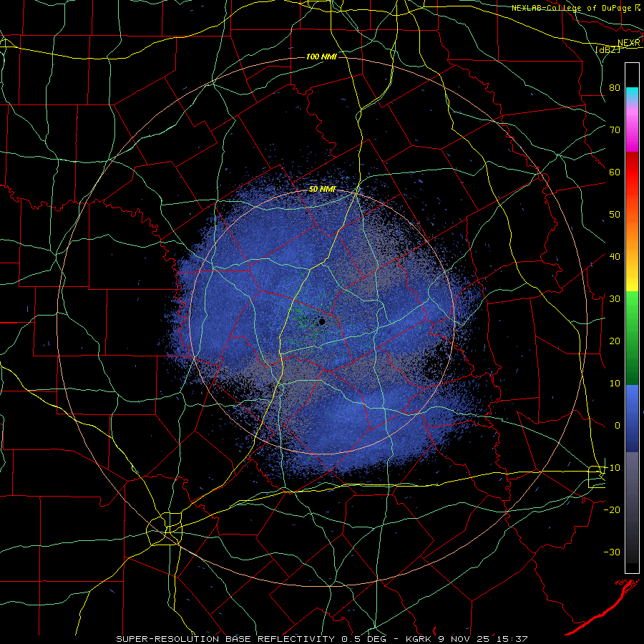644x644 pixels.
Task: Click the 15:37 timestamp
Action: (x=514, y=639)
